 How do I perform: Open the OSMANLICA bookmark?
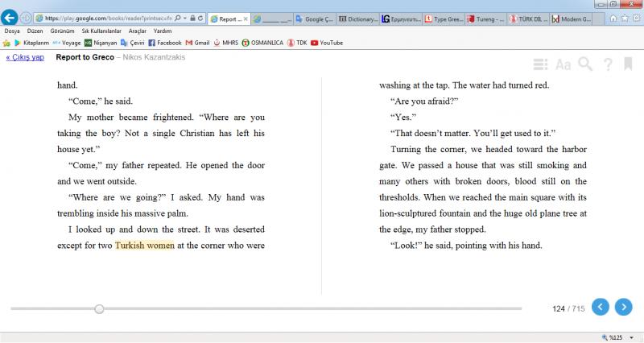[x=263, y=43]
